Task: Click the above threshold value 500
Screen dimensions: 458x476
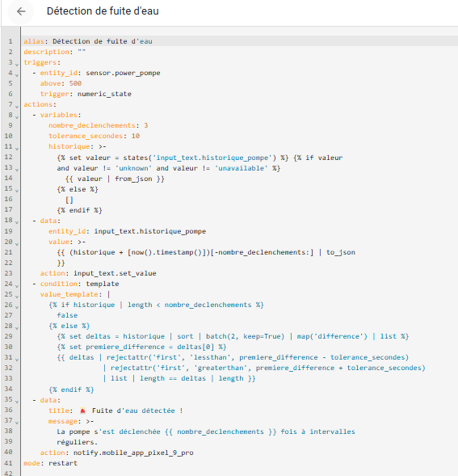Action: pyautogui.click(x=75, y=83)
